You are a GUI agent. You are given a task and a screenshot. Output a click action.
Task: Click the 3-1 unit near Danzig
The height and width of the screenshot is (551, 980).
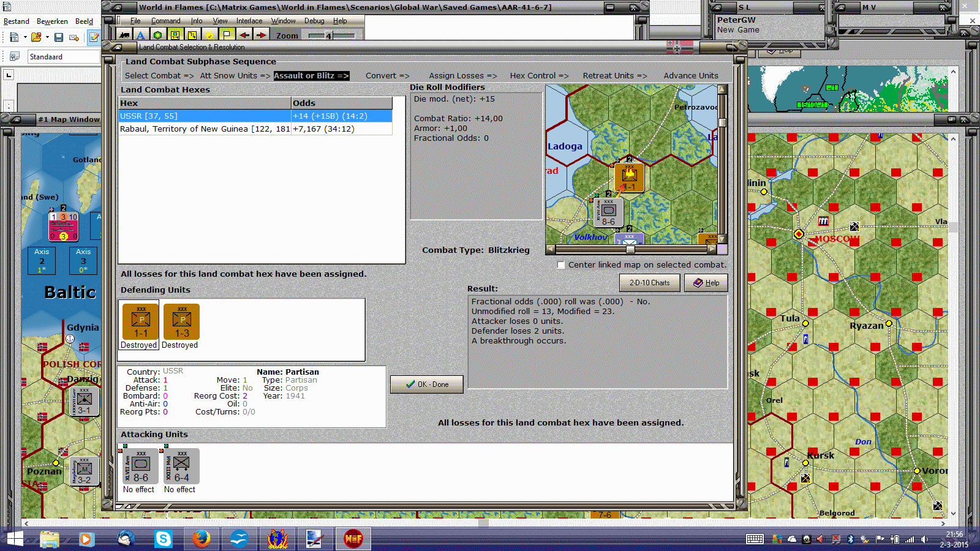84,402
